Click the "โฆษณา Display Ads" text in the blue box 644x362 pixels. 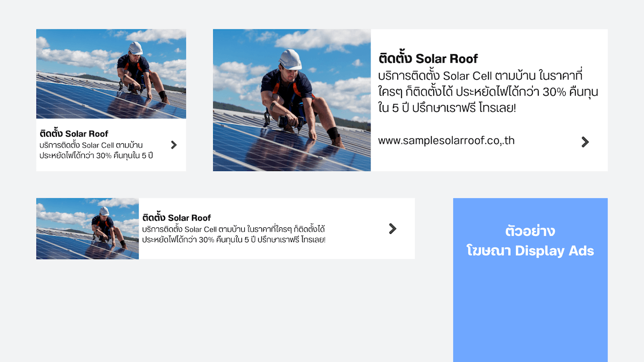(x=530, y=251)
